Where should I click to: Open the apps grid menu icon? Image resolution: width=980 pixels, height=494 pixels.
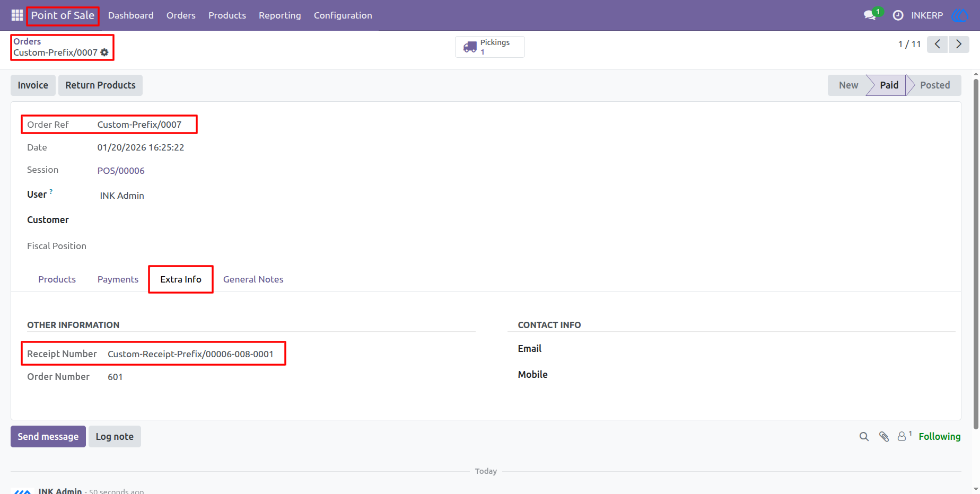17,15
